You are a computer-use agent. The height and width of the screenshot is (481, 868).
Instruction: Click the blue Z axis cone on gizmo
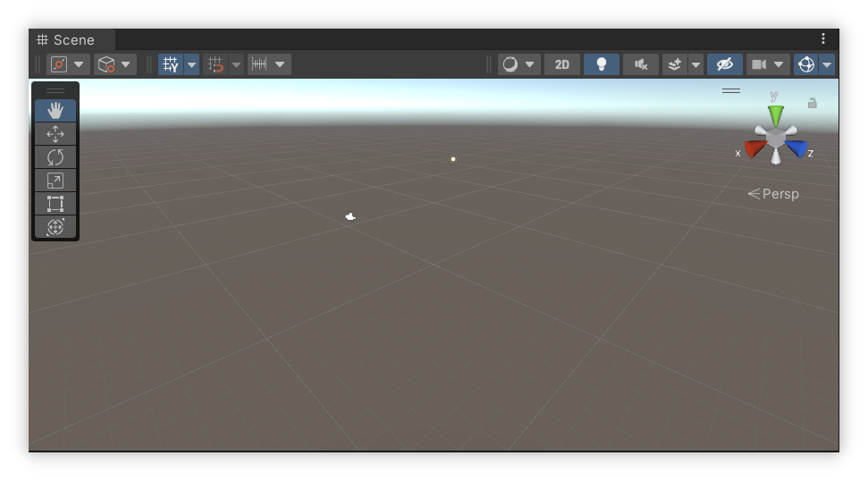click(x=797, y=148)
